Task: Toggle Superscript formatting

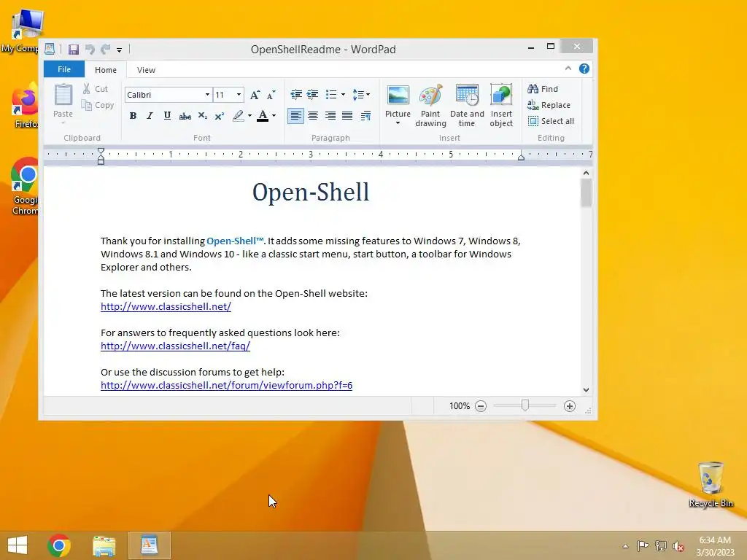Action: (x=220, y=116)
